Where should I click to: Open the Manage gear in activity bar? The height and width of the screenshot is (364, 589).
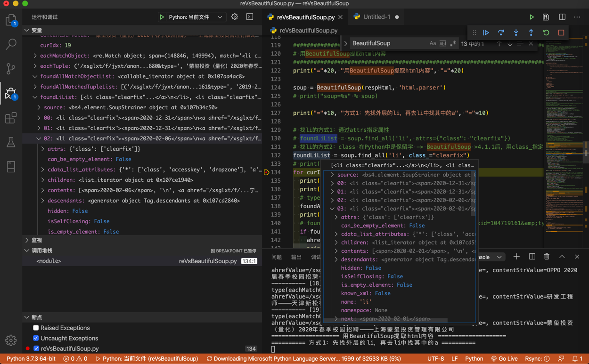pyautogui.click(x=11, y=340)
